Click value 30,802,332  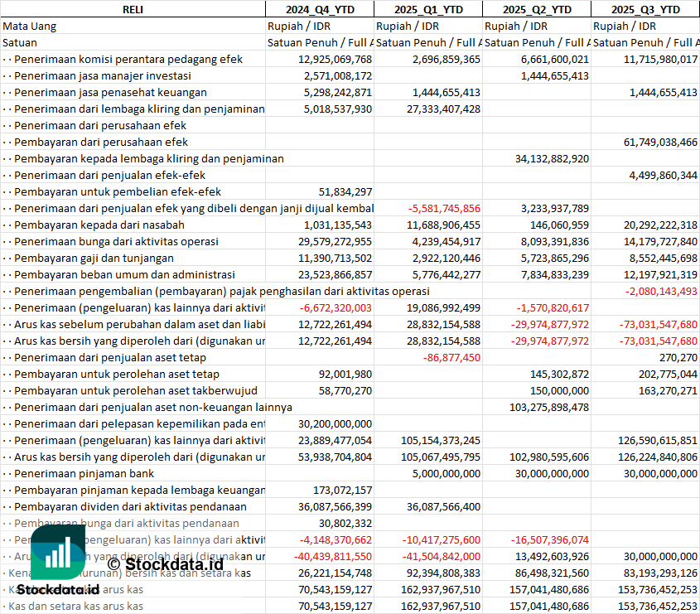click(345, 523)
